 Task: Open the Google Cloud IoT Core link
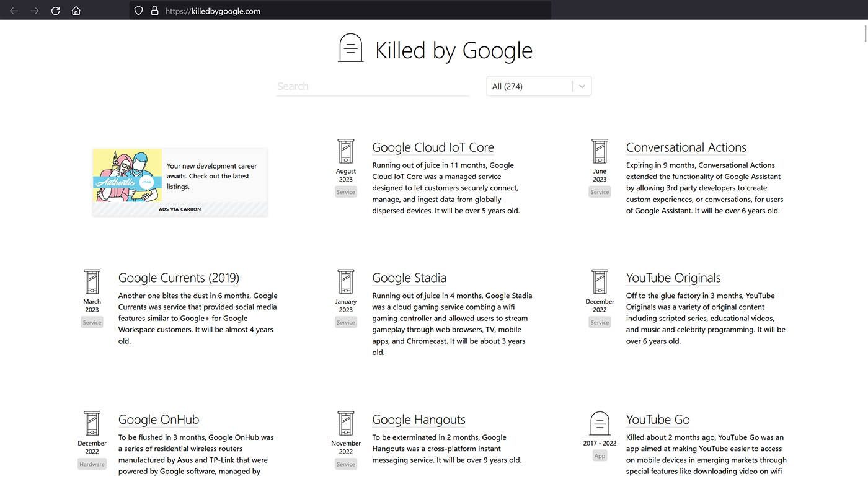click(x=433, y=147)
